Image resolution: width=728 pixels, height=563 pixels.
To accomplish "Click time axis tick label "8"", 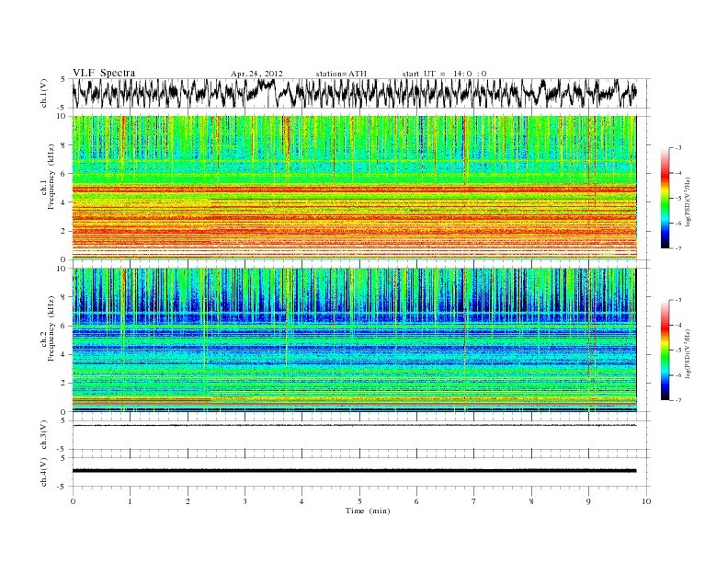I will 531,501.
